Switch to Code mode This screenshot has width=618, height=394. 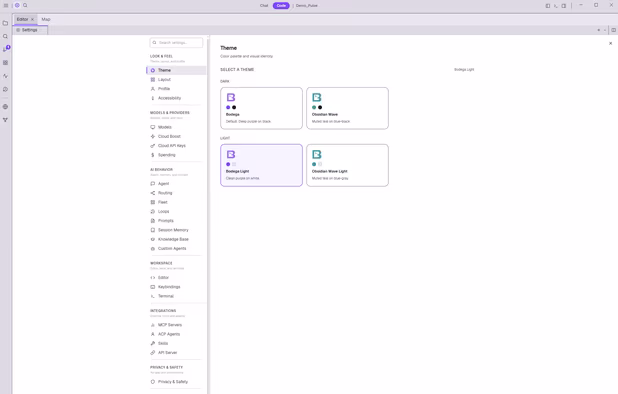pos(281,6)
